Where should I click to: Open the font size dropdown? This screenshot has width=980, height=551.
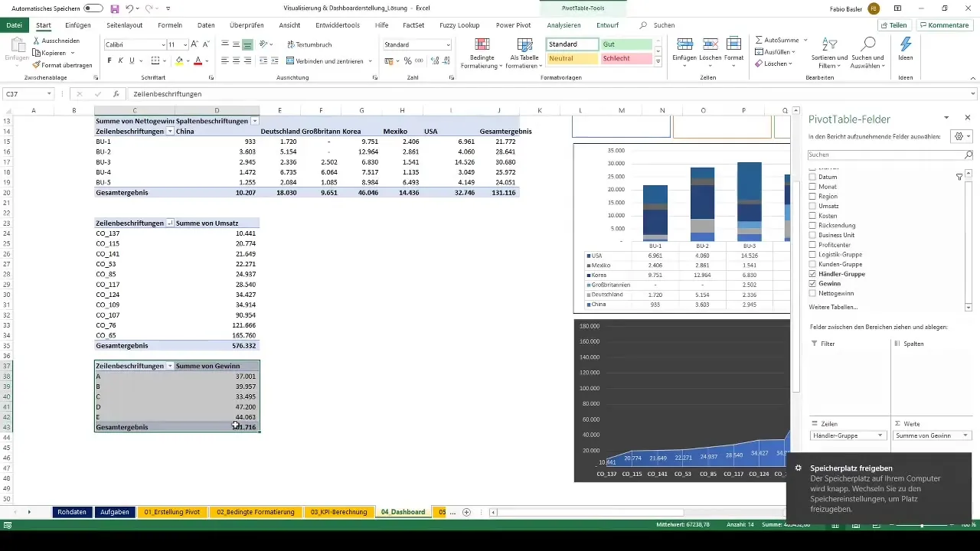[x=185, y=44]
